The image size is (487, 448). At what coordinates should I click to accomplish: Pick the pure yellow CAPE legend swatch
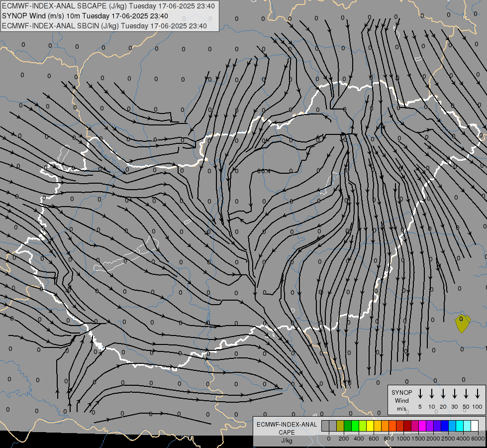pos(370,426)
